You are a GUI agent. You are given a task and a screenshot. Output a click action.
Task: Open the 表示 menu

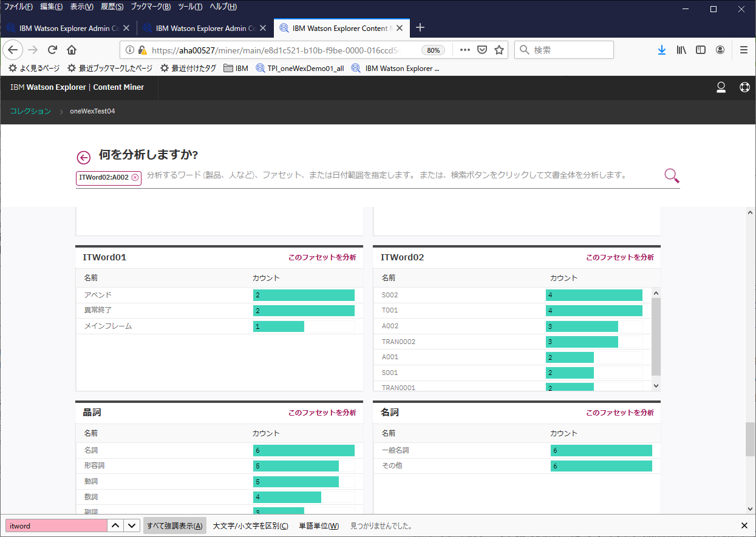point(81,7)
